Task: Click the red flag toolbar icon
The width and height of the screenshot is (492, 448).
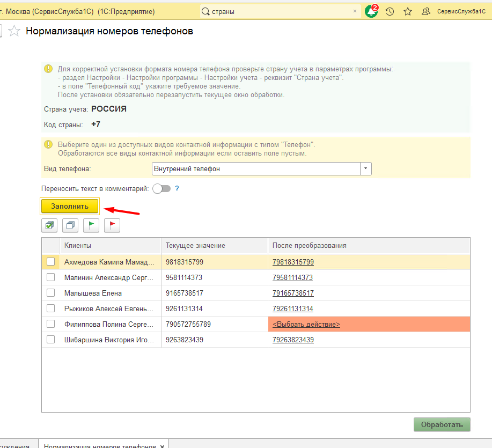Action: click(x=112, y=225)
